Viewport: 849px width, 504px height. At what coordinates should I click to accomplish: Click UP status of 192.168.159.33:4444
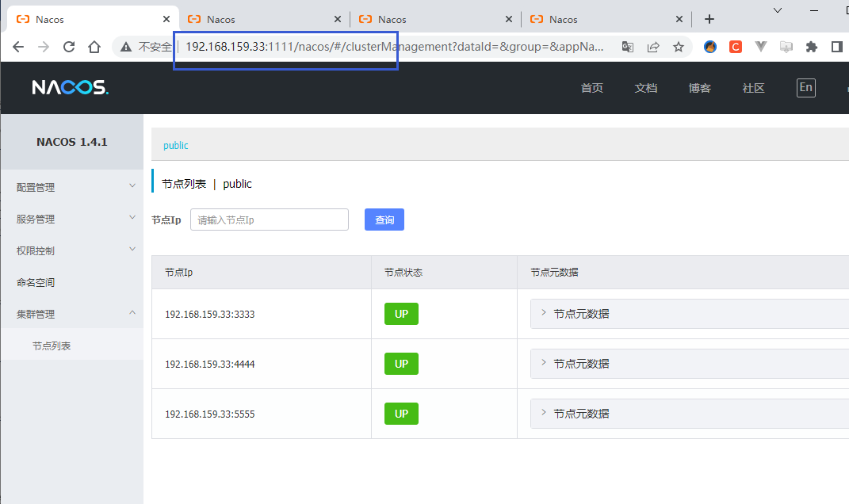[x=401, y=363]
